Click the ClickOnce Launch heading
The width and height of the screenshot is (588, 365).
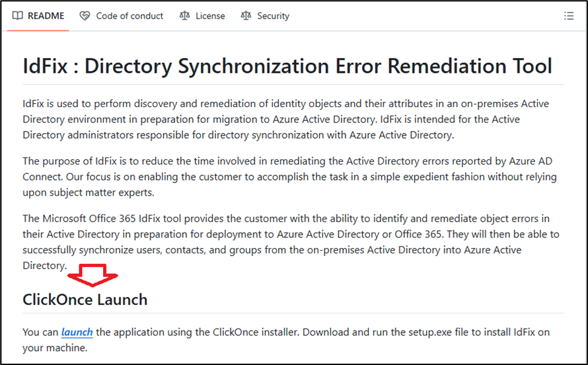click(85, 300)
